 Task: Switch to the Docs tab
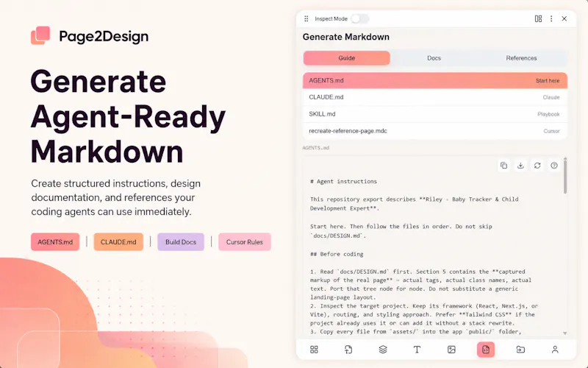pos(434,58)
